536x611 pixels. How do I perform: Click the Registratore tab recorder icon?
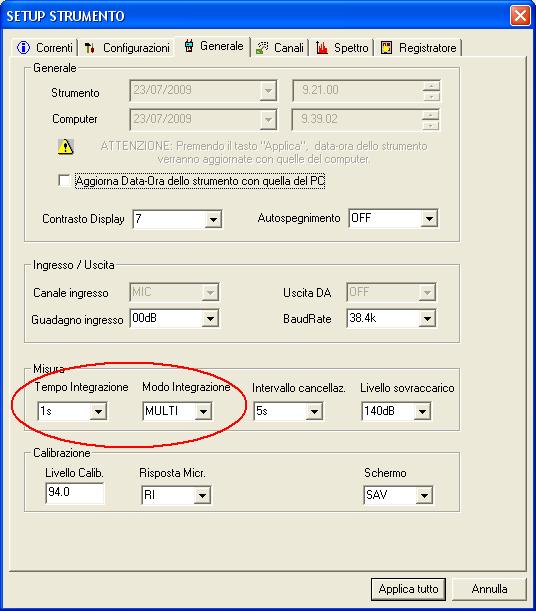[x=386, y=48]
